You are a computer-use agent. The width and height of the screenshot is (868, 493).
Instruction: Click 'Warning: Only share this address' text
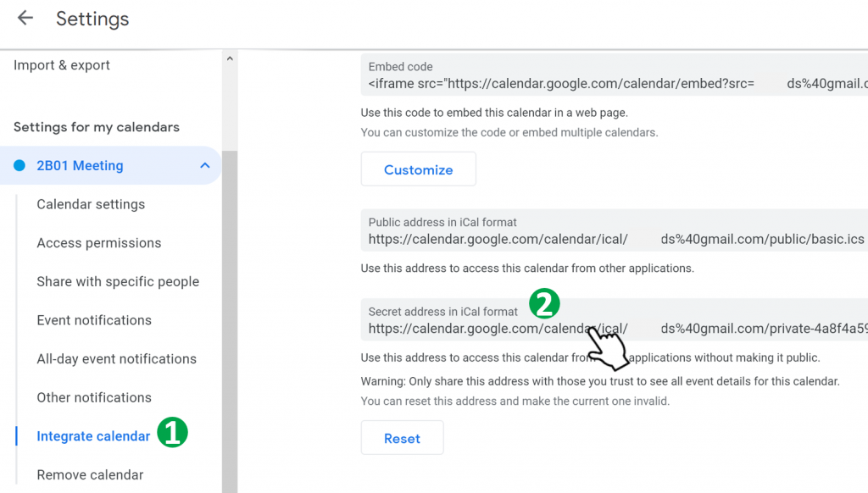coord(600,381)
